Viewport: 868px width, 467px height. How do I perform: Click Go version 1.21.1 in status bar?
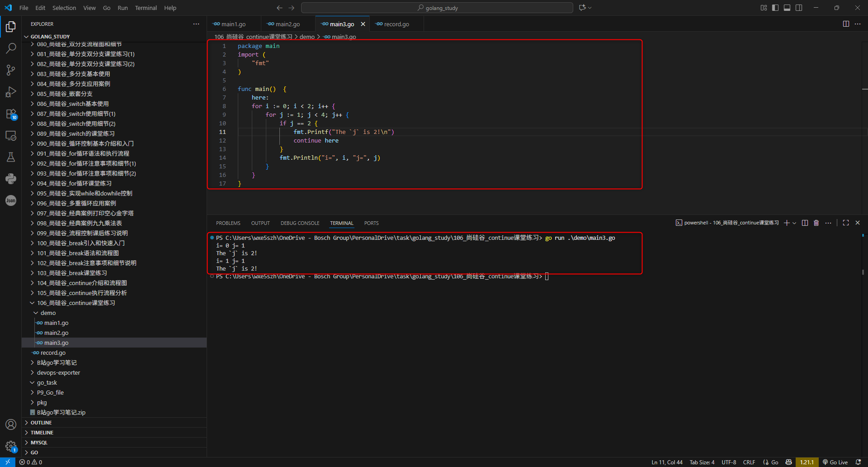(x=807, y=462)
